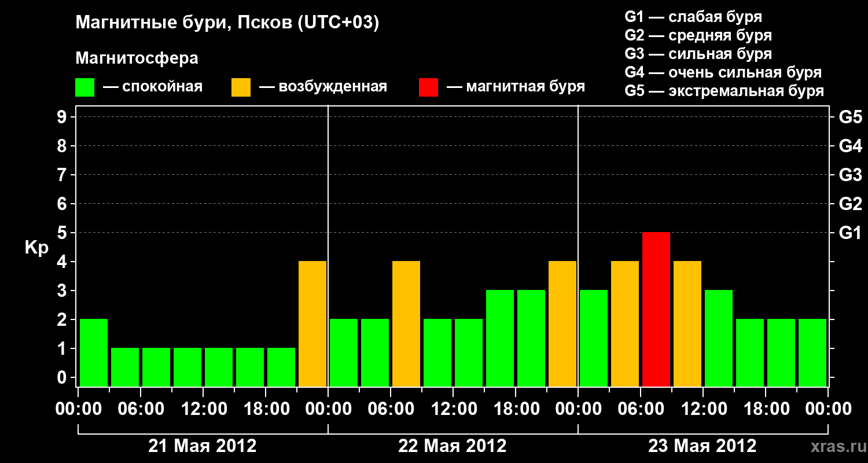The width and height of the screenshot is (868, 463).
Task: Select the green Kp 3 bar at 12:00 on 23 May
Action: (x=719, y=338)
